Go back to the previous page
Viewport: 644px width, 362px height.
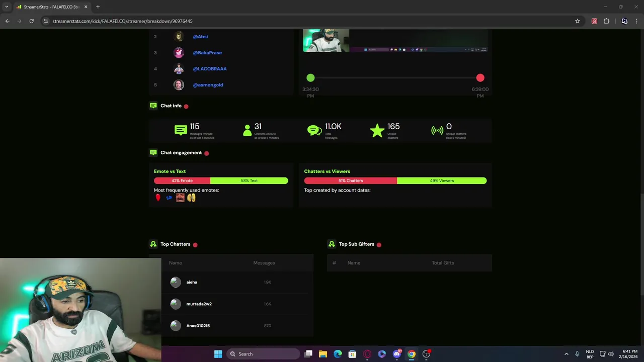click(x=7, y=21)
